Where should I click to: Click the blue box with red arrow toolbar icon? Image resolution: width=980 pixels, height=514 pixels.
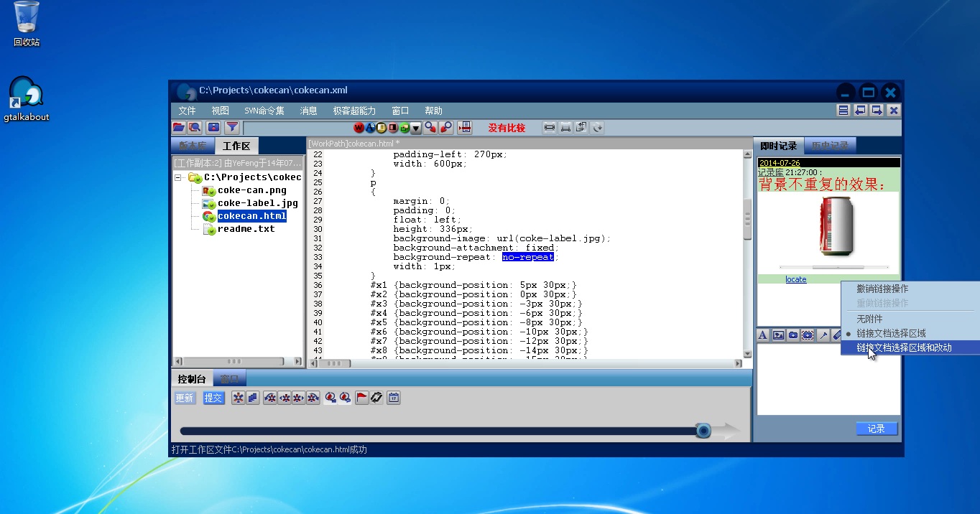coord(213,128)
